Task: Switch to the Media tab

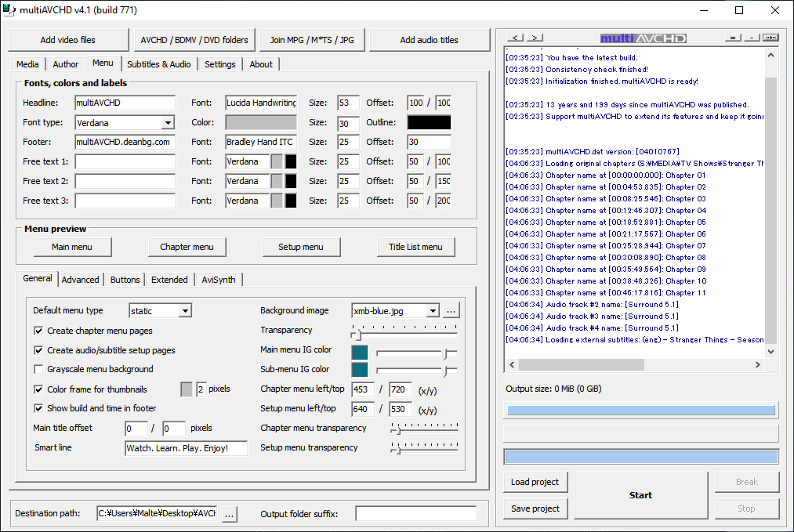Action: click(x=27, y=64)
